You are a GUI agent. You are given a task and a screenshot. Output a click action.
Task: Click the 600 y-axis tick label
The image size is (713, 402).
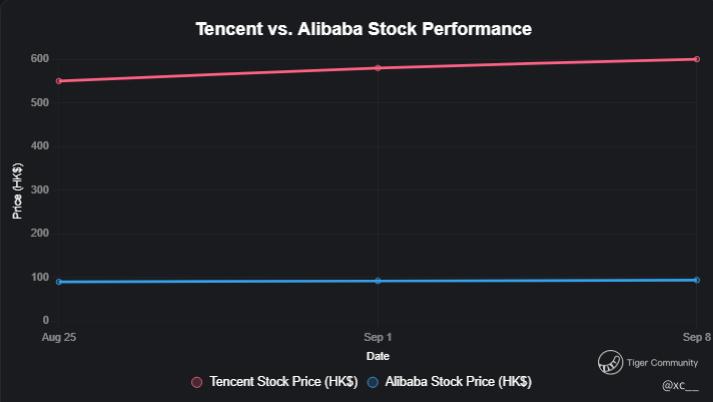(39, 59)
